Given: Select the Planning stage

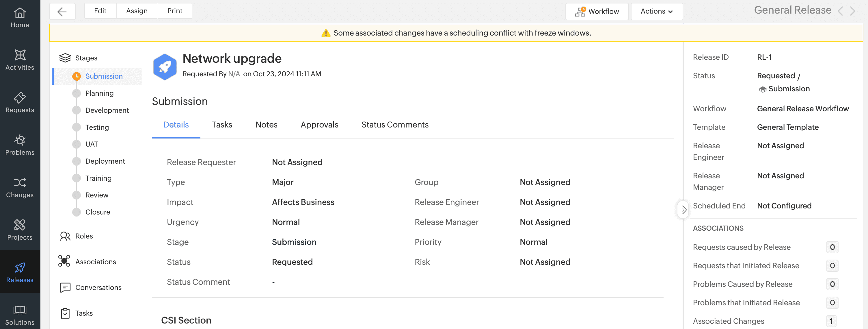Looking at the screenshot, I should point(99,93).
